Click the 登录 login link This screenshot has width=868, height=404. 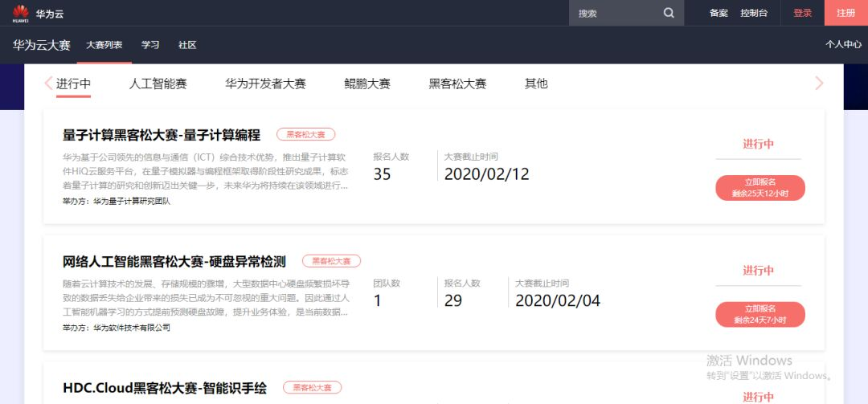point(802,14)
